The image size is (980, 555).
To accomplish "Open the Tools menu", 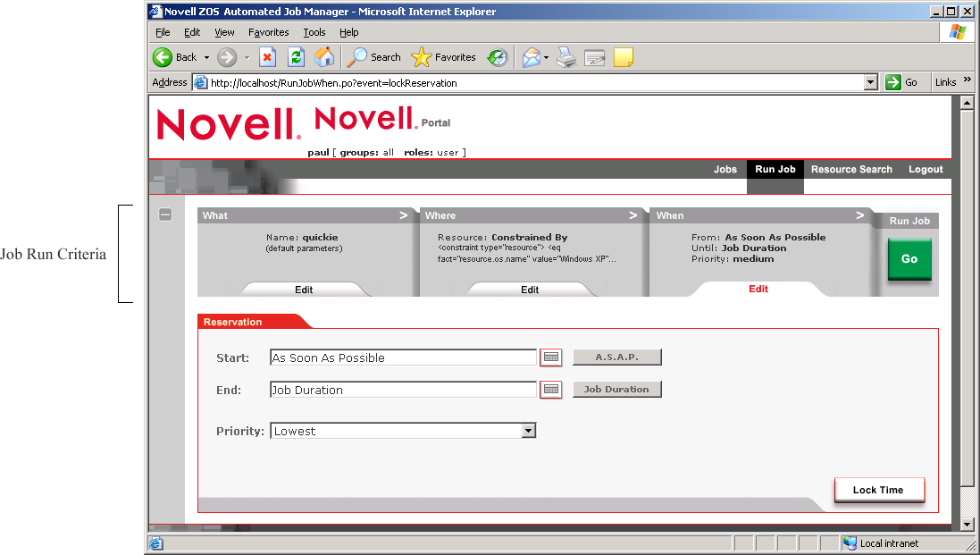I will tap(314, 32).
